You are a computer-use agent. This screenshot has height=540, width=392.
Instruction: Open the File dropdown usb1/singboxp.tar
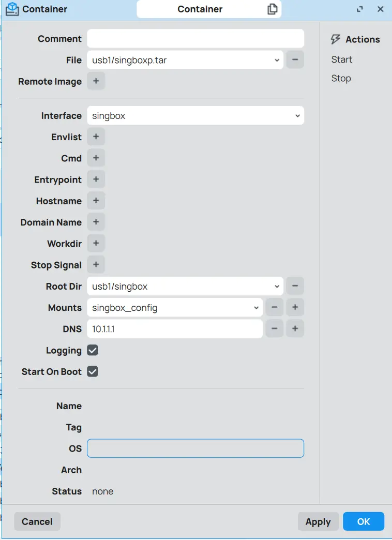click(185, 60)
